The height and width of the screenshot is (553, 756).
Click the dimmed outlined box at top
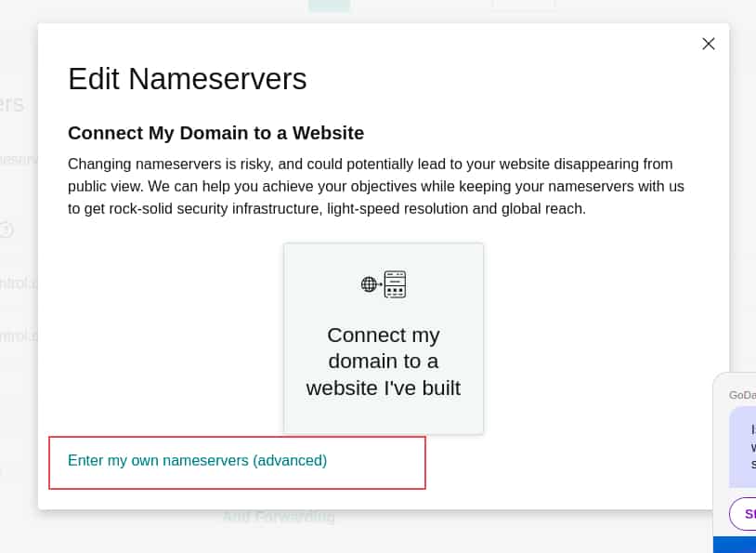523,5
